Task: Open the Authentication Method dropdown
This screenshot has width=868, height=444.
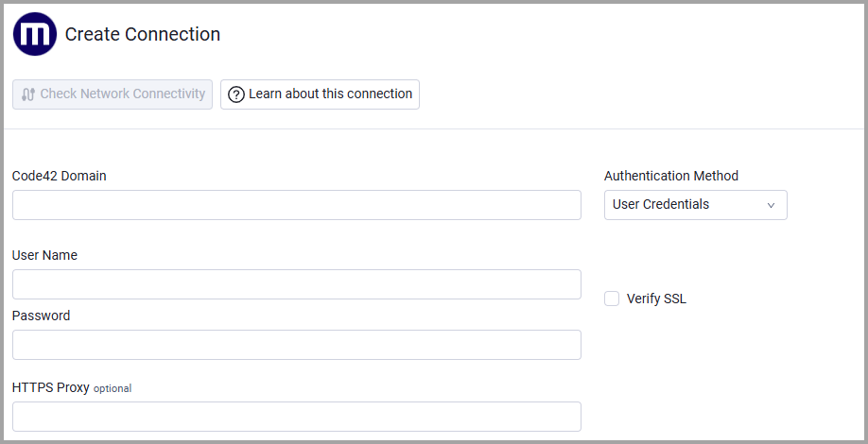Action: (695, 205)
